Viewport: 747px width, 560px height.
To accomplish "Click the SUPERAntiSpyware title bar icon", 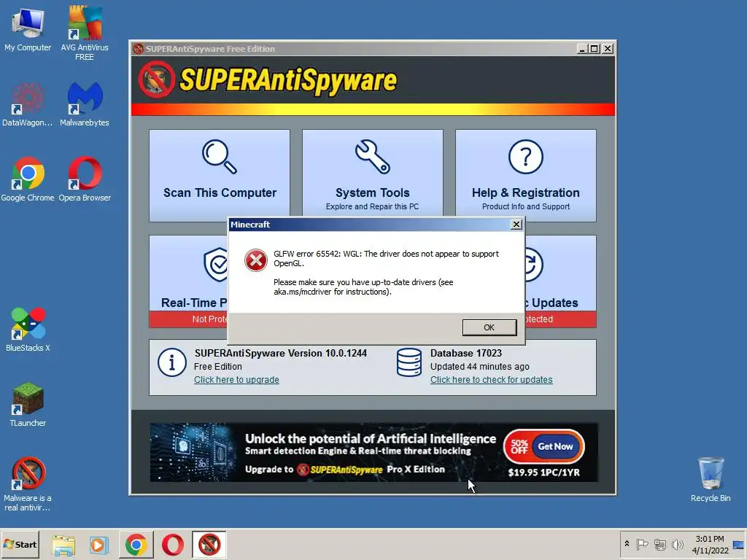I will (x=138, y=49).
